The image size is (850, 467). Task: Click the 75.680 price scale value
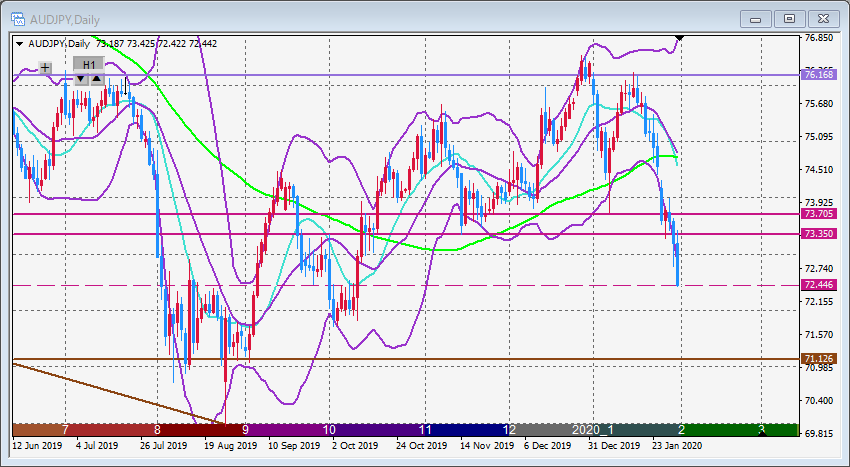pyautogui.click(x=818, y=104)
